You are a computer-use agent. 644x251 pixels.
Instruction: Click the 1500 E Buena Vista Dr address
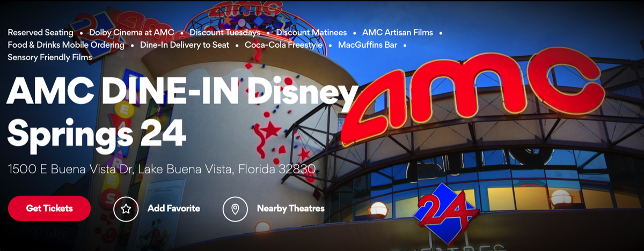click(x=162, y=169)
